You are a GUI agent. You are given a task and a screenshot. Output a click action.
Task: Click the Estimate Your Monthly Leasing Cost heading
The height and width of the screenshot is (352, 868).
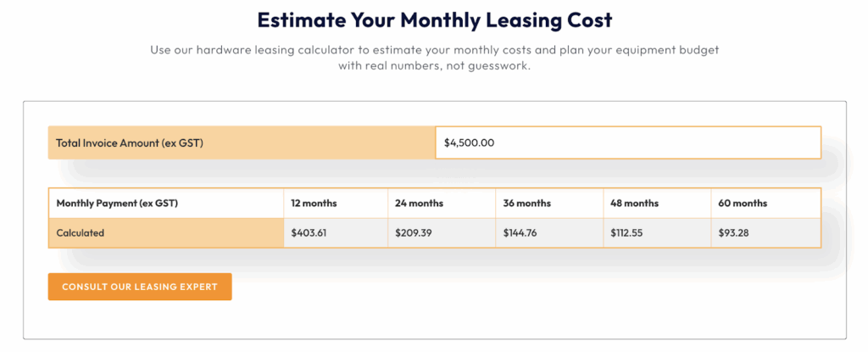coord(435,20)
